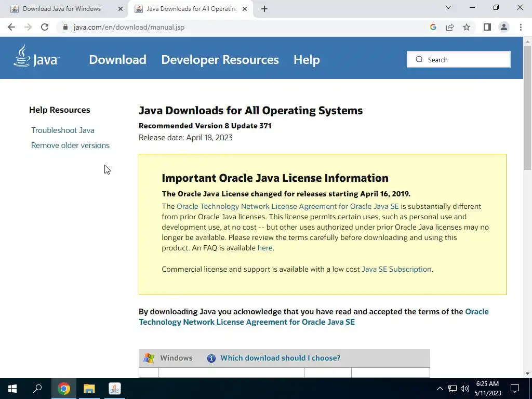Click the scrollbar up arrow
The image size is (532, 399).
point(527,42)
